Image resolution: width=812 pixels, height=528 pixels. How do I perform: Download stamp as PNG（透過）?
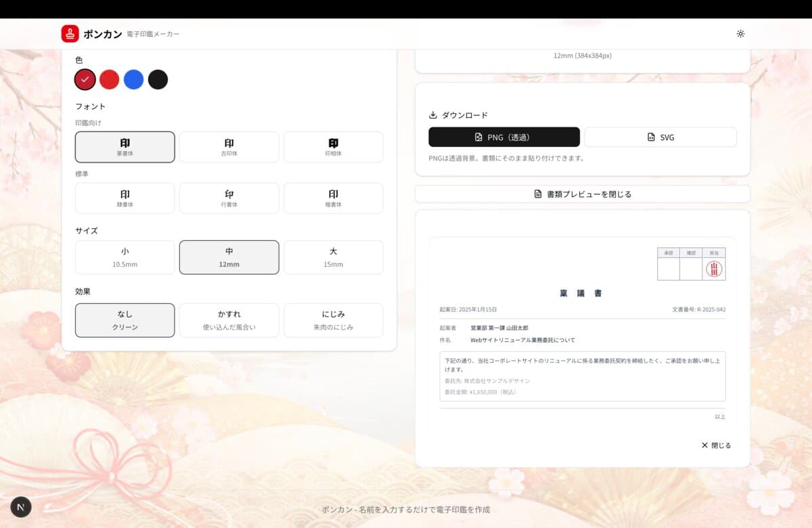click(504, 137)
